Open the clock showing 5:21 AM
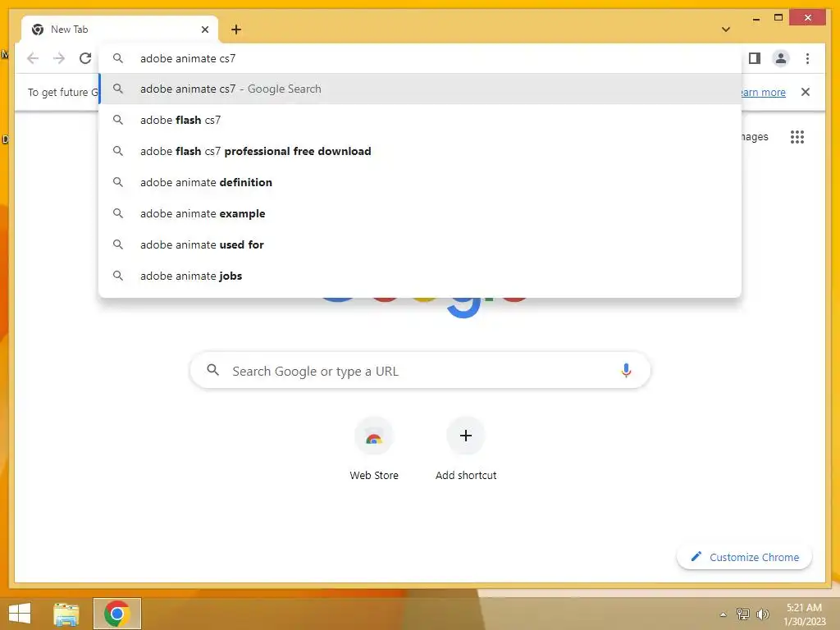840x630 pixels. click(804, 614)
